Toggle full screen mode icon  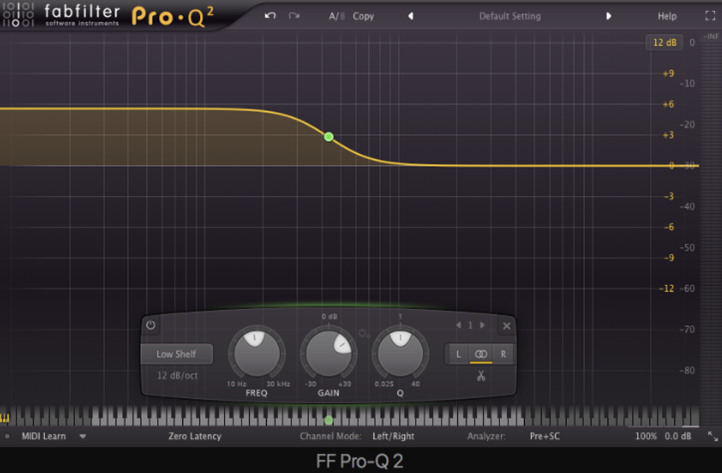(x=711, y=16)
